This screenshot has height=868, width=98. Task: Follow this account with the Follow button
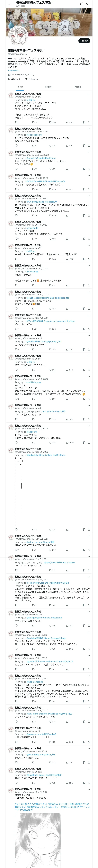coord(84,41)
